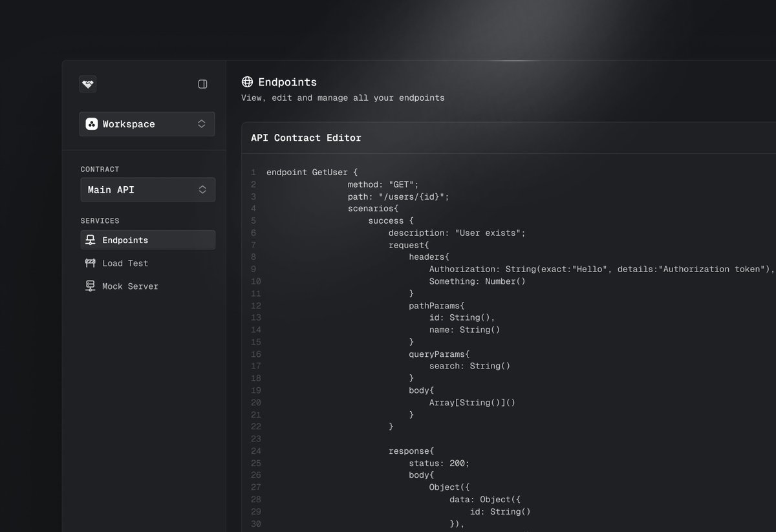The height and width of the screenshot is (532, 776).
Task: Click the 'headers{' code line
Action: pyautogui.click(x=429, y=257)
